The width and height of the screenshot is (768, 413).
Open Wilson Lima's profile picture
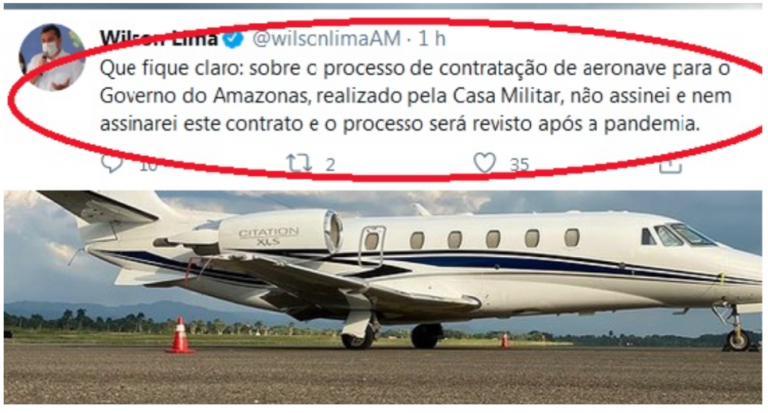tap(51, 57)
